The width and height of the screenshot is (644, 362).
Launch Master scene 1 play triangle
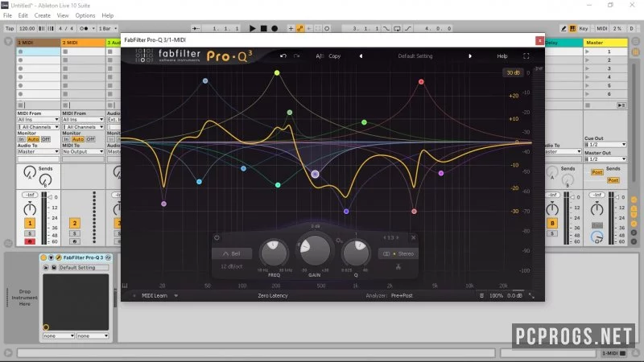tap(588, 51)
